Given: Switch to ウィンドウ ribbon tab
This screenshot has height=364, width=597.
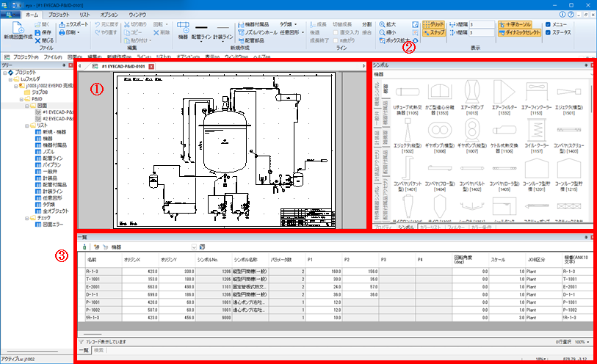Looking at the screenshot, I should pyautogui.click(x=137, y=15).
